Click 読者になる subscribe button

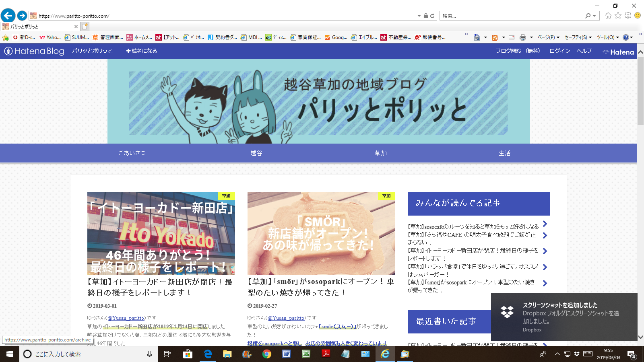point(142,51)
